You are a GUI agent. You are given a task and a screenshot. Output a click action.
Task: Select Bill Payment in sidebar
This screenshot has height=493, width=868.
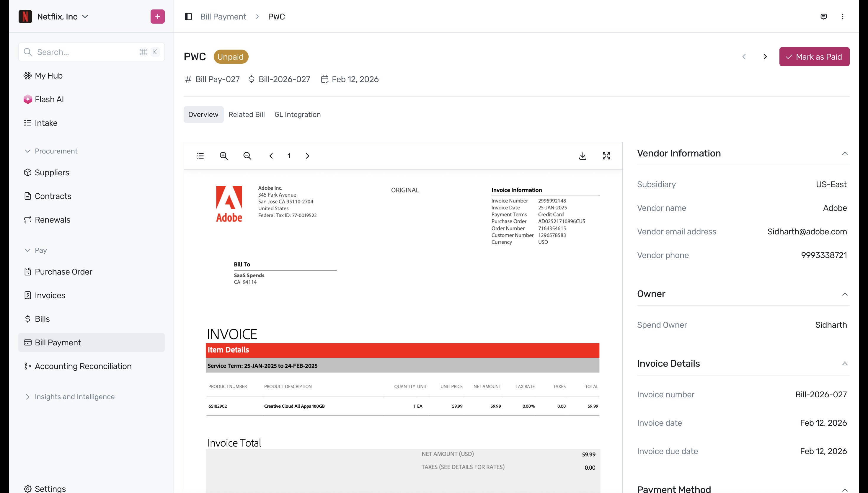pos(92,342)
